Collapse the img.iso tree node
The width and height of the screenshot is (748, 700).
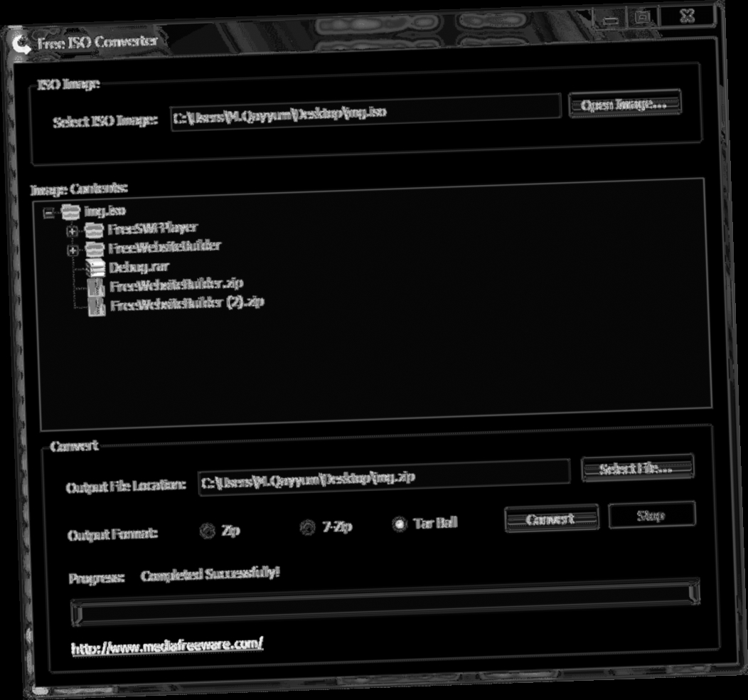click(50, 211)
